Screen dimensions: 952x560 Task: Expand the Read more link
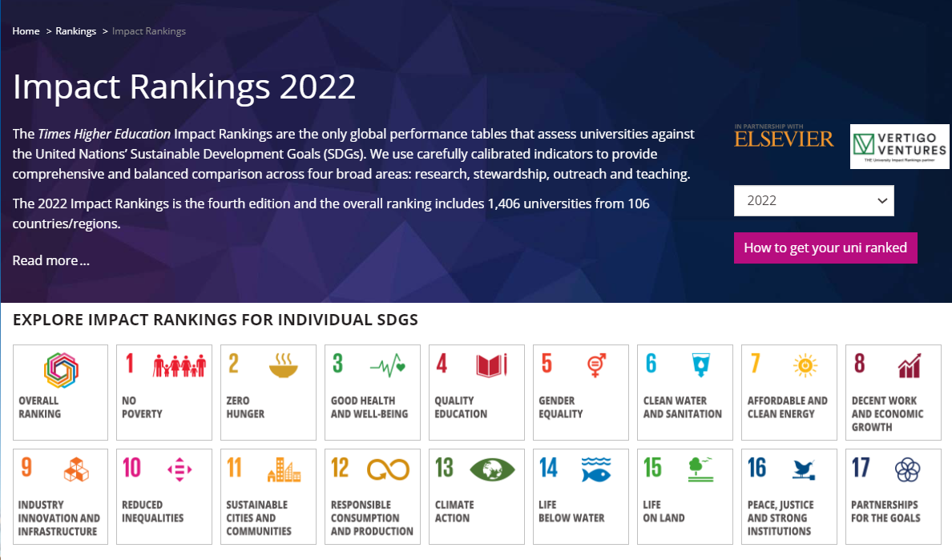pos(50,260)
